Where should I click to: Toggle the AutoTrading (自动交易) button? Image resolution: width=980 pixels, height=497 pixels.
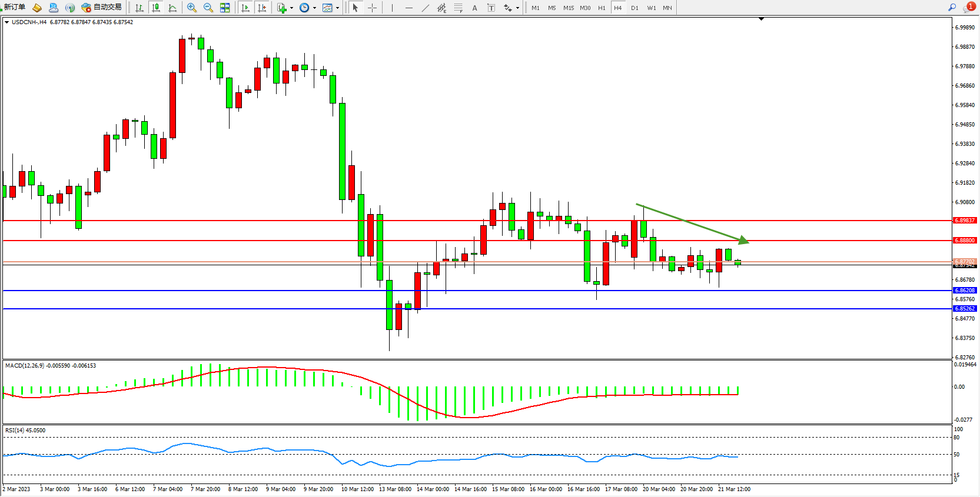click(x=102, y=8)
